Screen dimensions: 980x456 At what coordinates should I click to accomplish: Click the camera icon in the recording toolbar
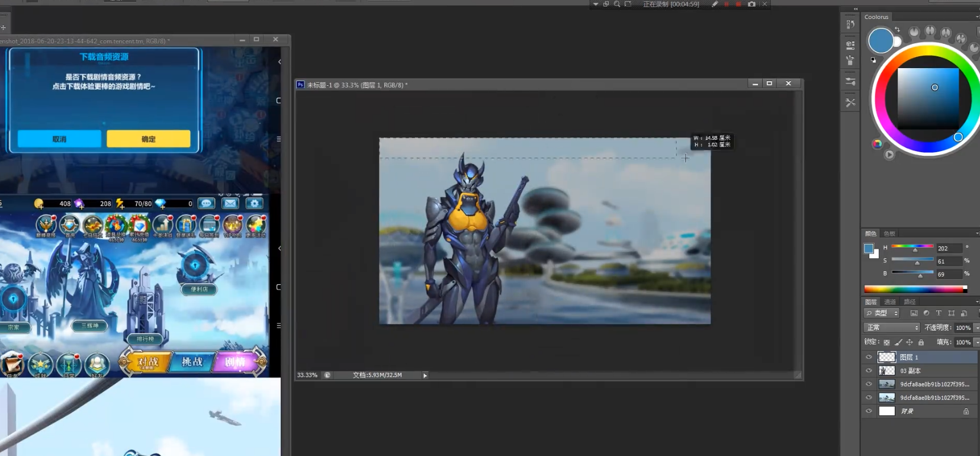751,4
